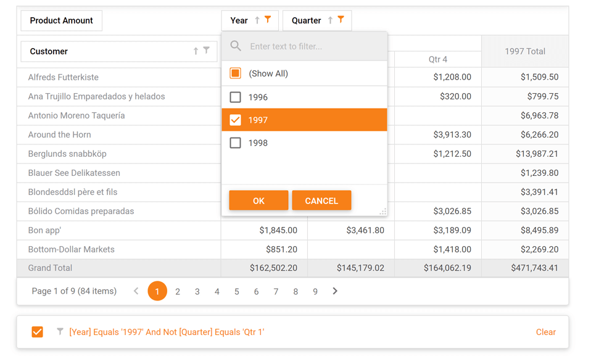Click the Product Amount header
The height and width of the screenshot is (364, 591).
61,20
